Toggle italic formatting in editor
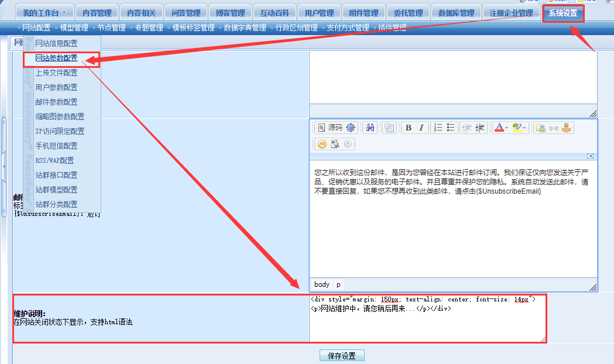The height and width of the screenshot is (364, 614). 421,128
